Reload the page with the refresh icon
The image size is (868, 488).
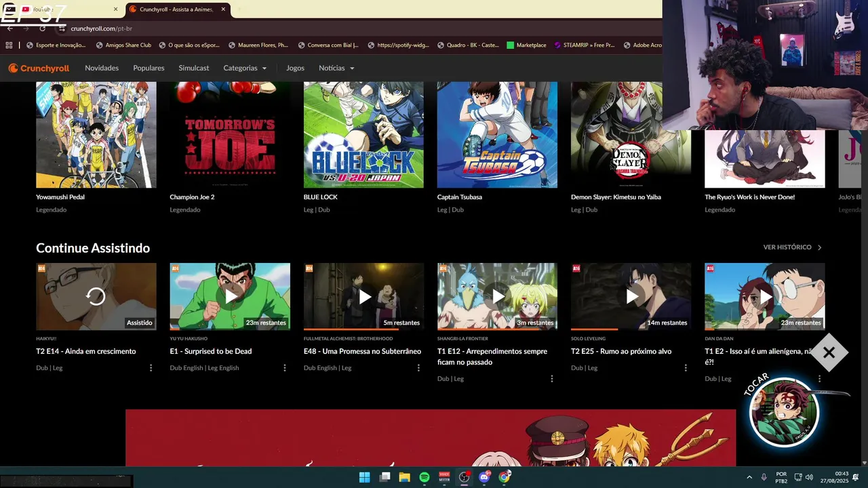tap(42, 28)
